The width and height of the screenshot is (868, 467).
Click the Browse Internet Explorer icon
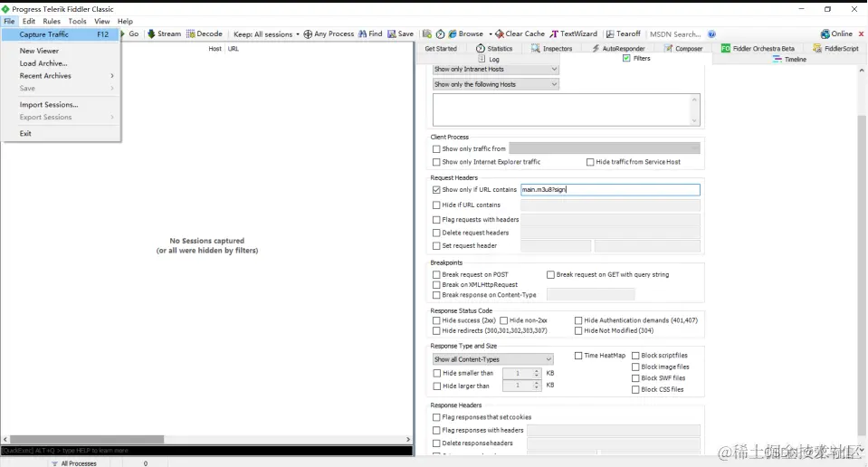[453, 33]
